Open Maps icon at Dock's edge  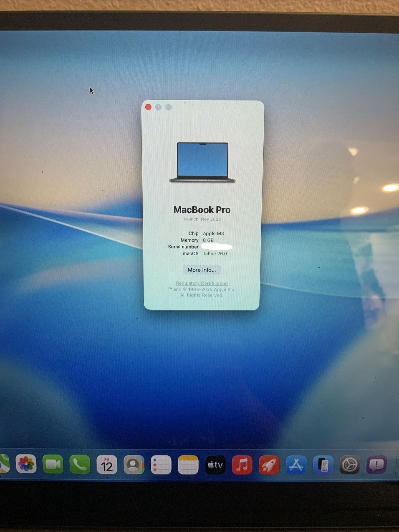click(x=4, y=464)
